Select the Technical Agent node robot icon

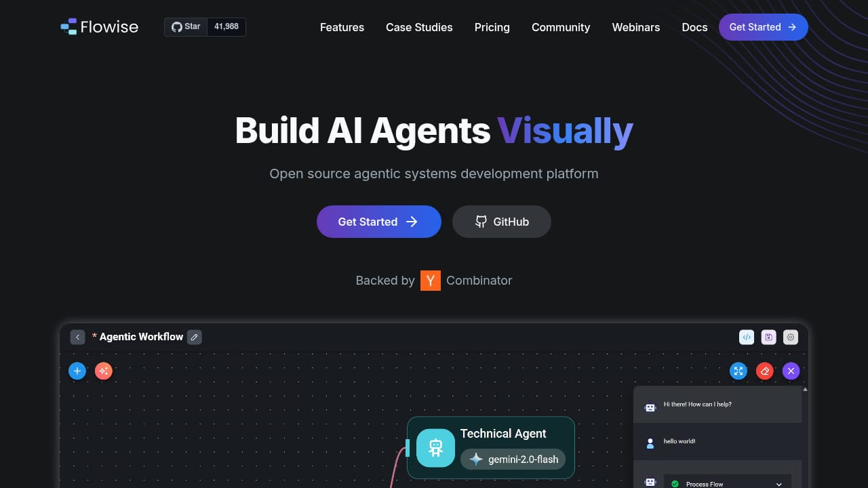pos(435,448)
